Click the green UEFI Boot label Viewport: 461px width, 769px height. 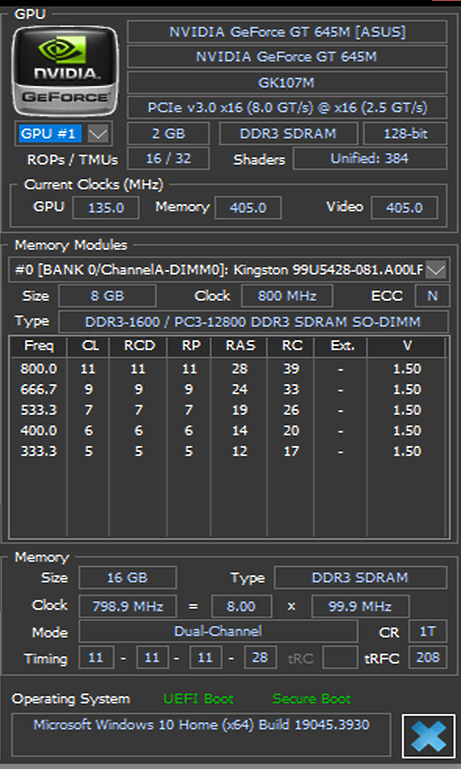click(198, 699)
